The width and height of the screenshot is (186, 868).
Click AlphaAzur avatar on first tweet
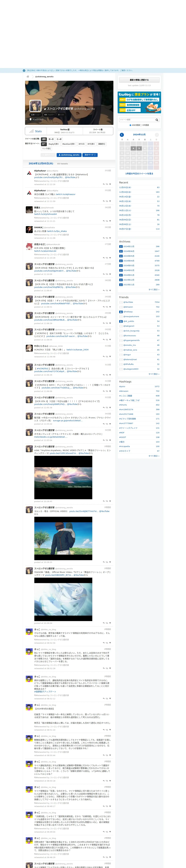(29, 173)
